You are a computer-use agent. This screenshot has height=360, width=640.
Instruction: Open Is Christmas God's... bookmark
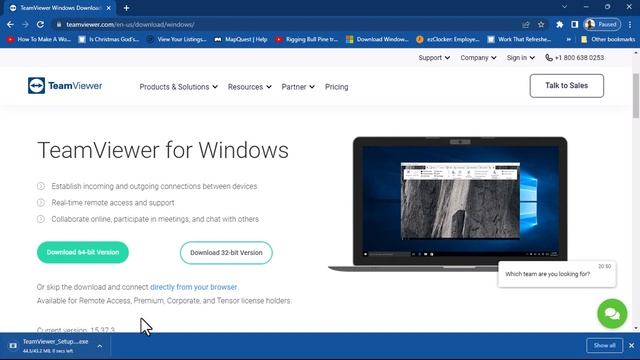tap(109, 39)
